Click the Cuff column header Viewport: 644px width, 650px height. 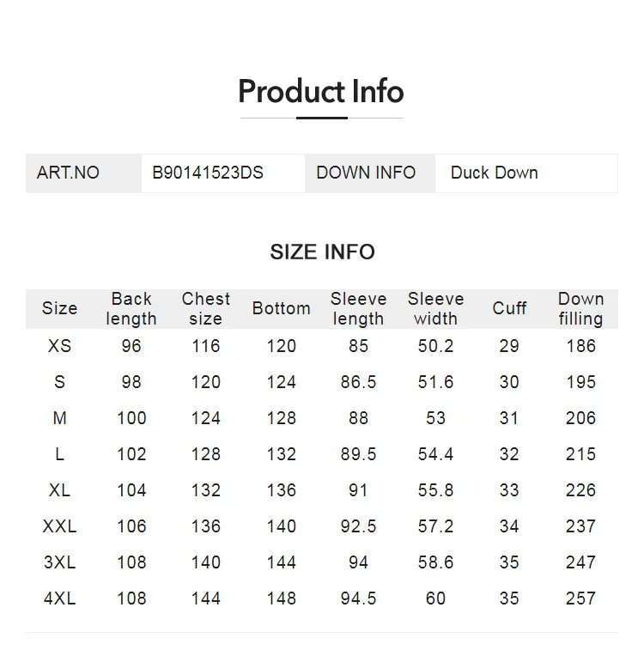[x=509, y=308]
